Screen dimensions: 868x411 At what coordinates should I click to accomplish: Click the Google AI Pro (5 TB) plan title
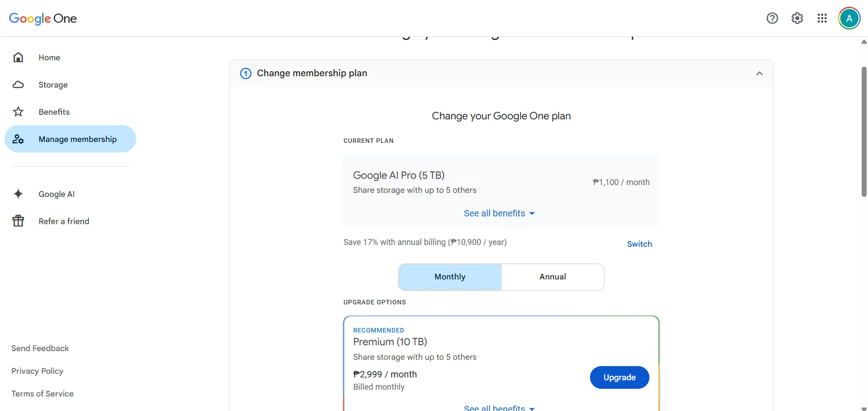(x=399, y=175)
